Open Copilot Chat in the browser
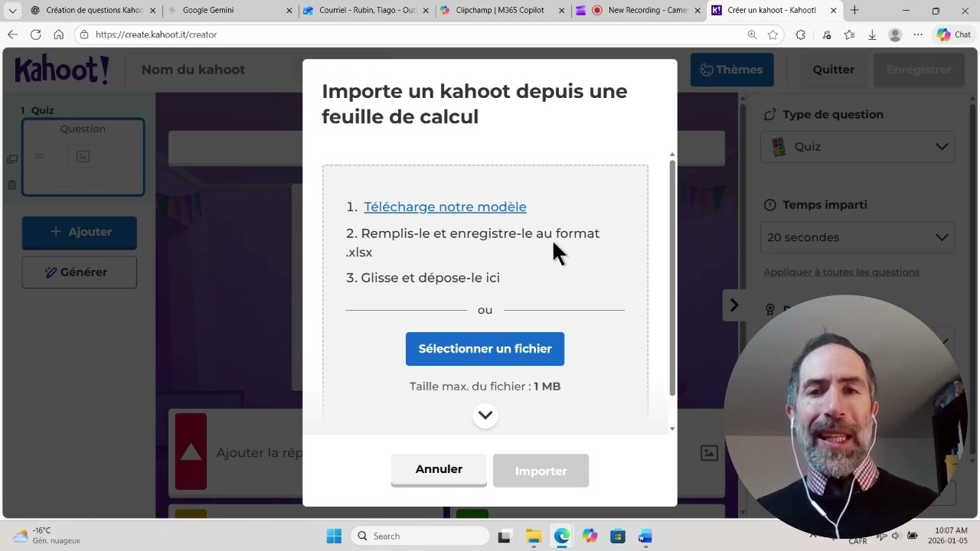This screenshot has width=980, height=551. (953, 34)
